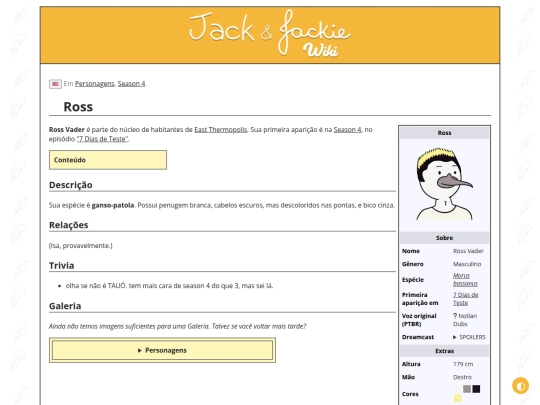Click the yellow color swatch in Cores
The height and width of the screenshot is (405, 540).
(457, 398)
